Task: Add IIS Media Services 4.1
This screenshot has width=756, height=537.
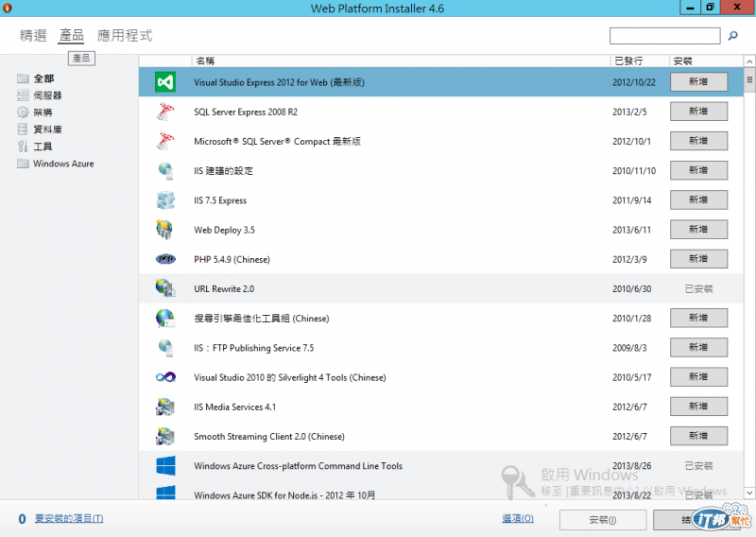Action: point(698,407)
